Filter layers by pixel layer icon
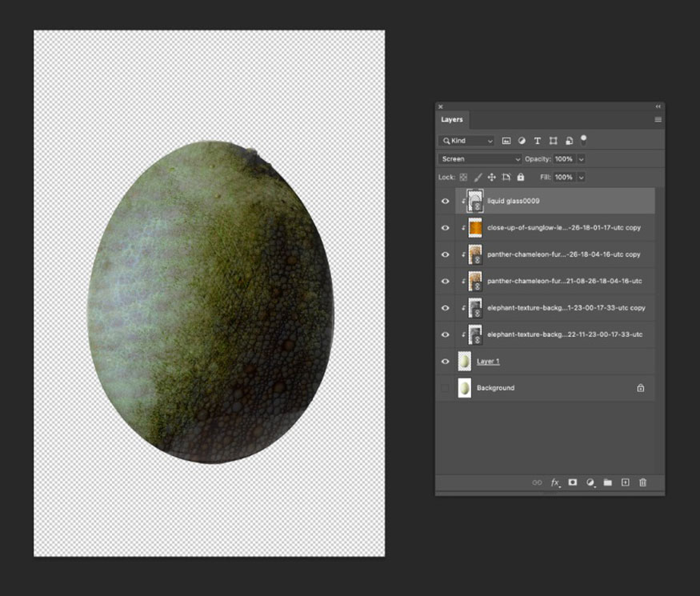 point(506,141)
